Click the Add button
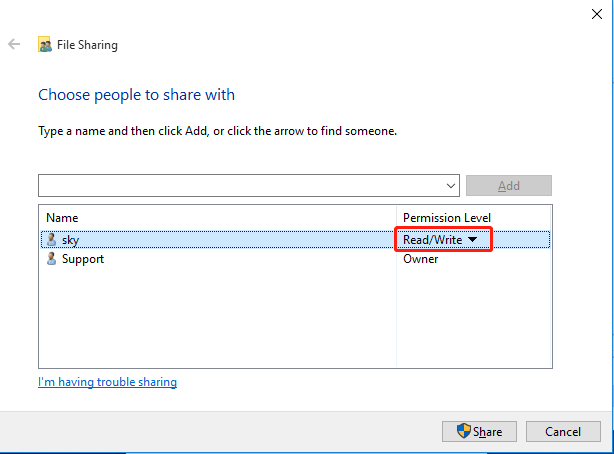 point(509,186)
